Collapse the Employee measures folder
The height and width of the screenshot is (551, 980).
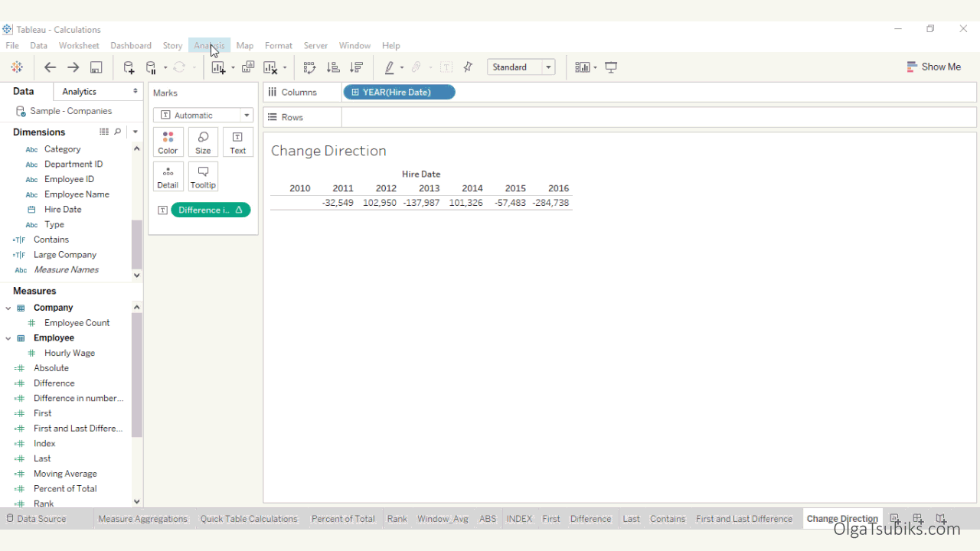tap(8, 338)
